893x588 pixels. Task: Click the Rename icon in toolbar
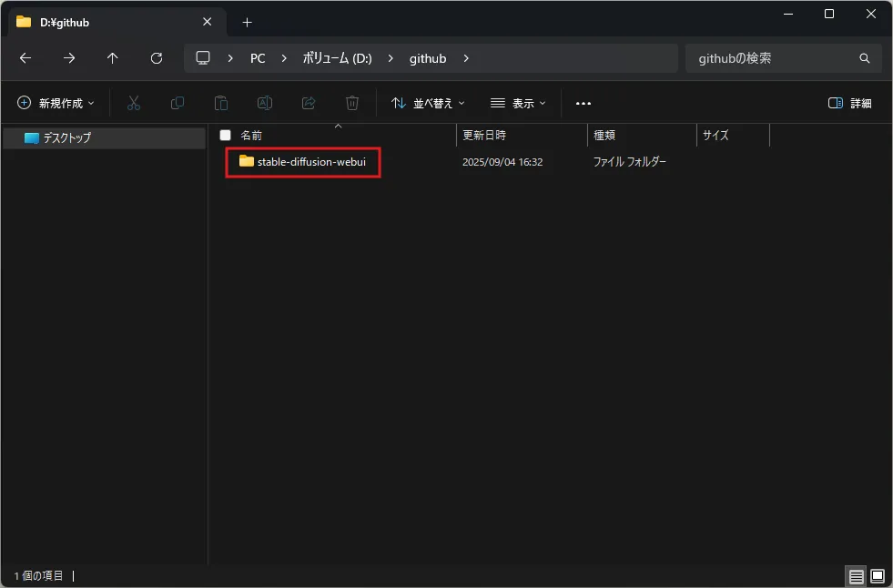tap(265, 103)
